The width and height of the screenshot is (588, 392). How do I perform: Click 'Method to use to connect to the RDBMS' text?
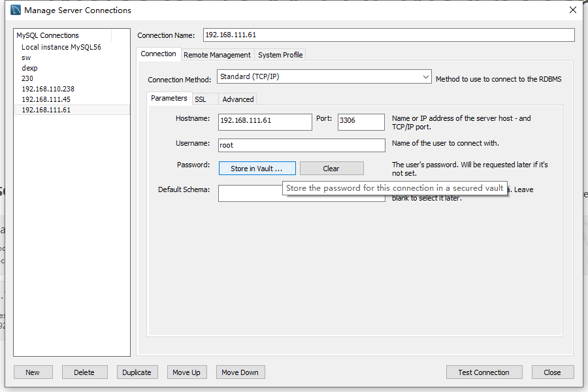click(498, 79)
